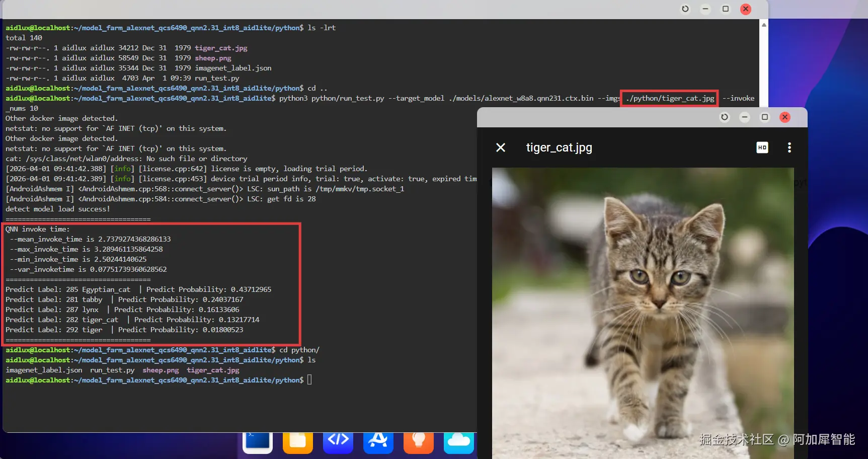Click the 281 tabby prediction line
The width and height of the screenshot is (868, 459).
coord(124,299)
